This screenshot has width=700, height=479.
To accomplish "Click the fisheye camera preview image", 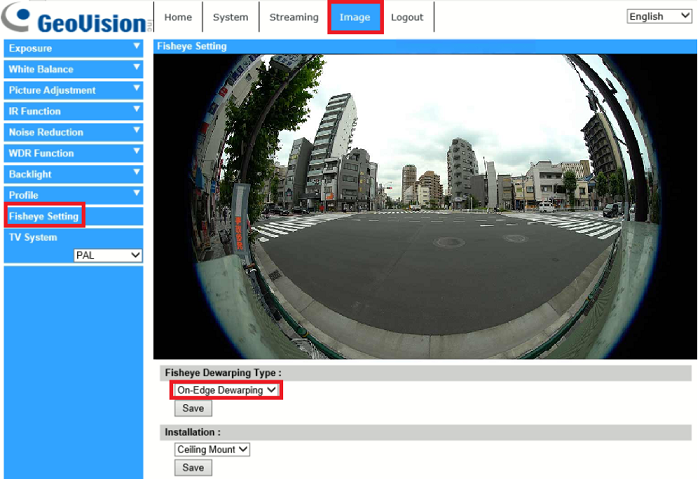I will pyautogui.click(x=425, y=206).
